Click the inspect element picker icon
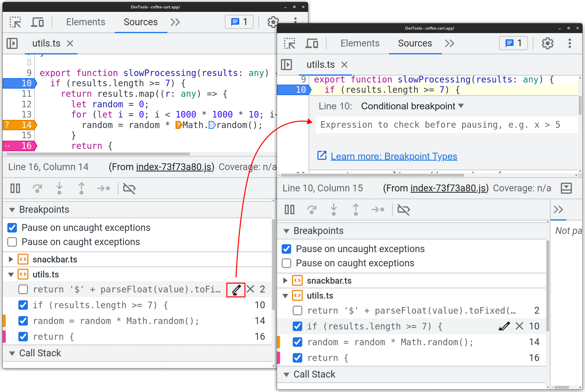Viewport: 585px width, 392px height. [x=16, y=22]
